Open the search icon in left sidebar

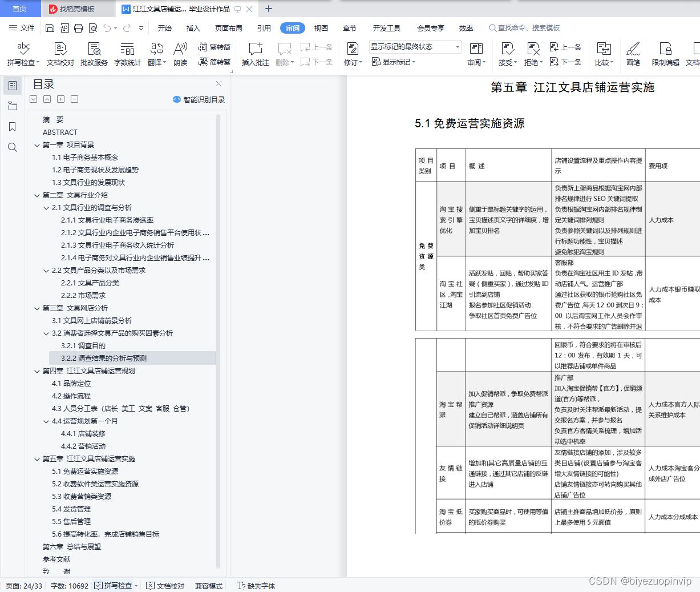point(13,147)
